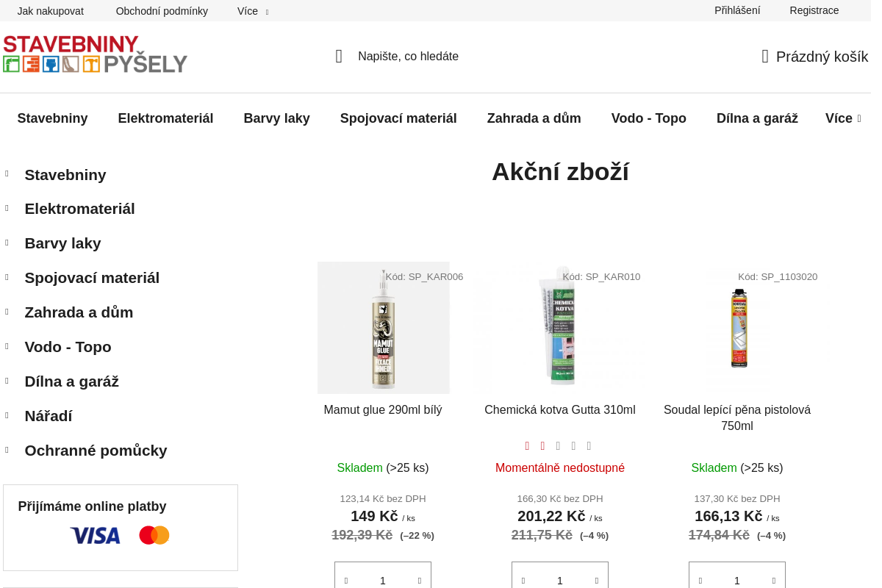Expand Spojovací materiál in the sidebar

coord(7,277)
